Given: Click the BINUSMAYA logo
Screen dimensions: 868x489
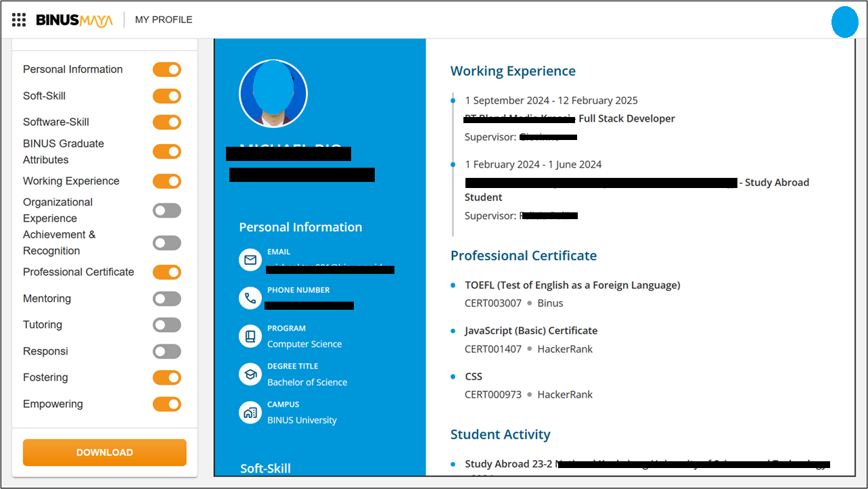Looking at the screenshot, I should click(x=74, y=20).
